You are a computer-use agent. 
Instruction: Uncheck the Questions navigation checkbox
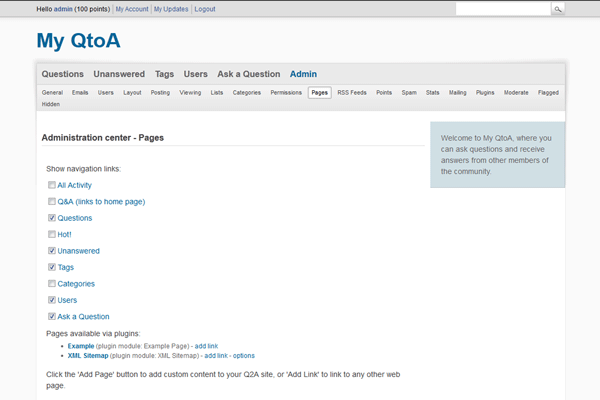click(x=51, y=218)
